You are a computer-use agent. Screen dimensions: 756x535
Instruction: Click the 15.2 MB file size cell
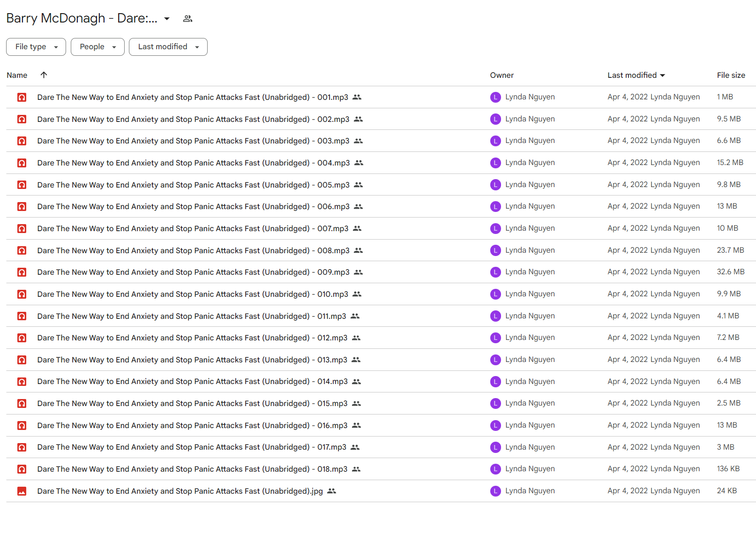tap(730, 163)
